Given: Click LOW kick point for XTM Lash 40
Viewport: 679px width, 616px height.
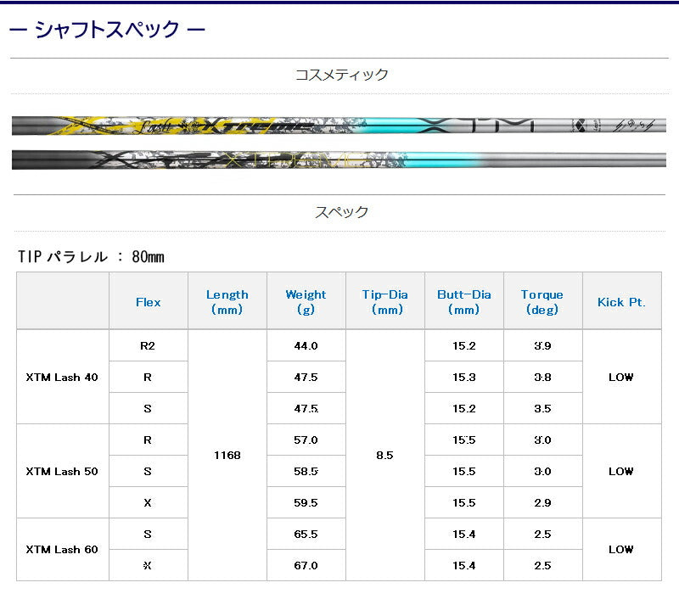Looking at the screenshot, I should [622, 377].
